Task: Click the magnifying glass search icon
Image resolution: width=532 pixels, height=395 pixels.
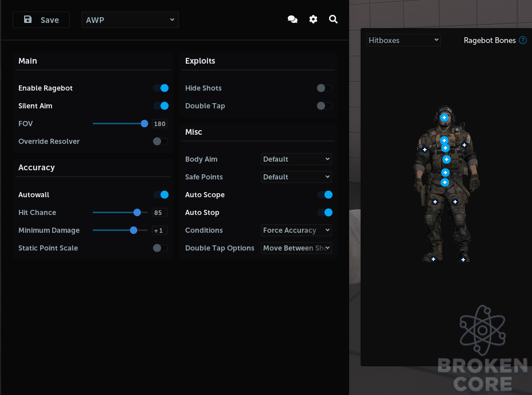Action: point(333,19)
